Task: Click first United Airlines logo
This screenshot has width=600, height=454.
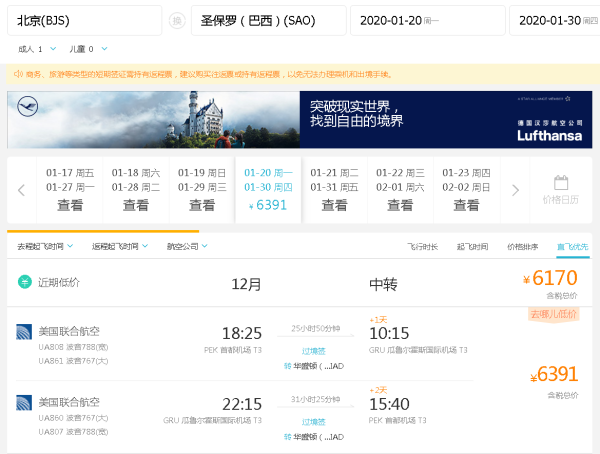Action: [x=24, y=332]
